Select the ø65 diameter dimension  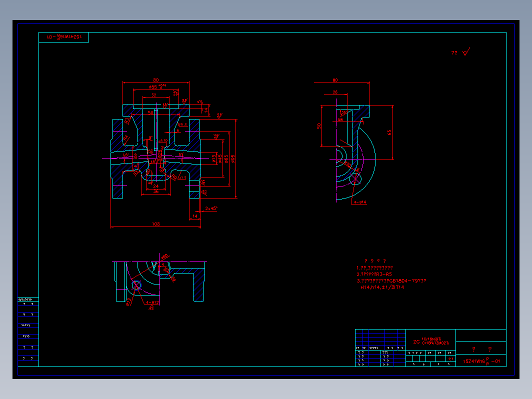[x=226, y=159]
